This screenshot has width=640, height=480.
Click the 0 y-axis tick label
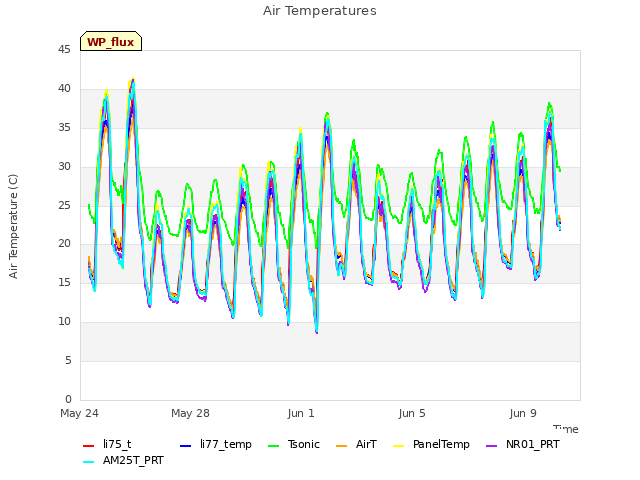pyautogui.click(x=68, y=399)
